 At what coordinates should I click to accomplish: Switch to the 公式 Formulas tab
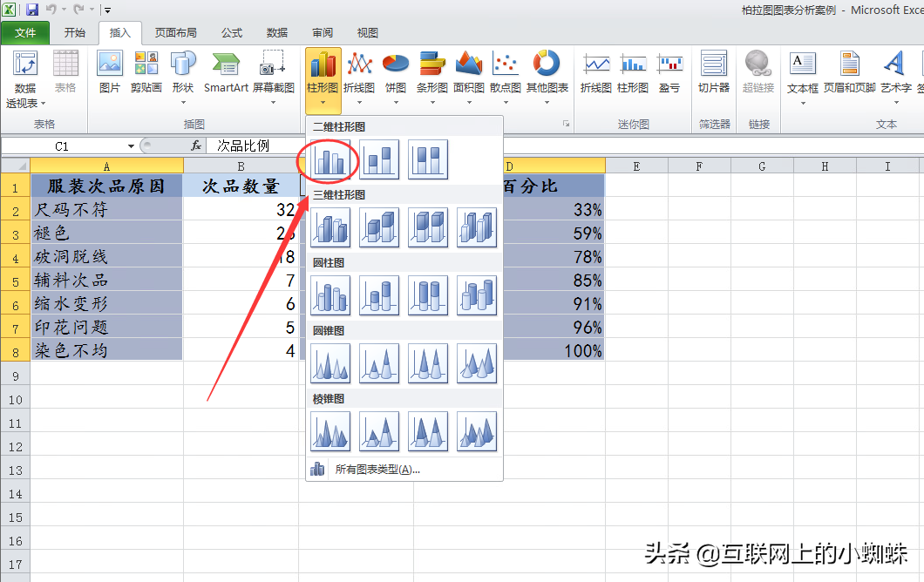click(x=232, y=33)
